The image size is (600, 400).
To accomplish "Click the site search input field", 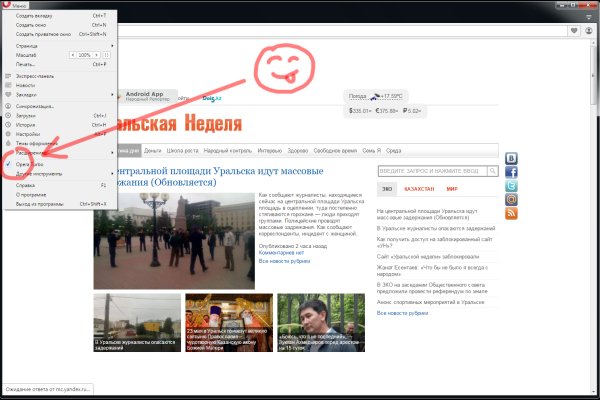I will pyautogui.click(x=432, y=170).
